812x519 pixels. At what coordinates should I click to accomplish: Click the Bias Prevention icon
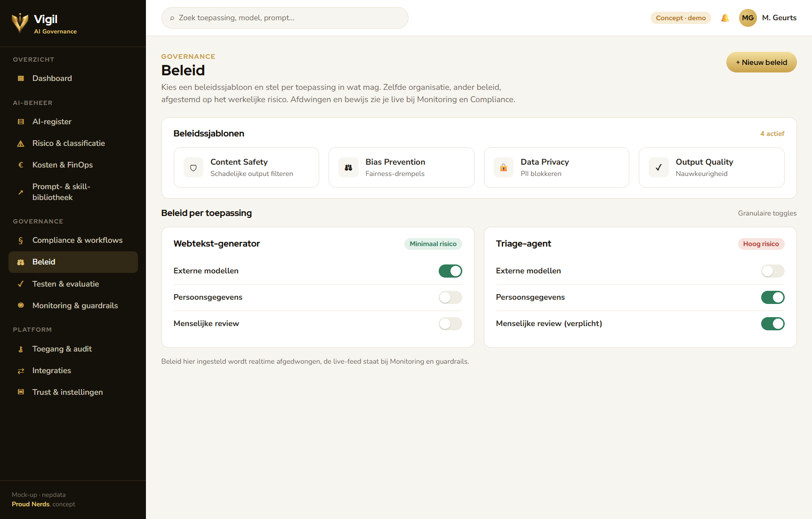(x=348, y=168)
